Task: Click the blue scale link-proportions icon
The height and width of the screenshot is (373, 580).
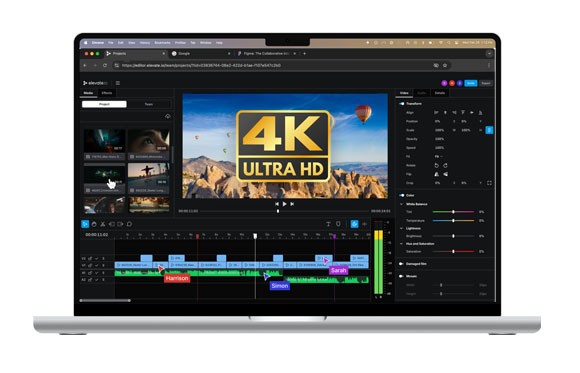Action: (489, 130)
